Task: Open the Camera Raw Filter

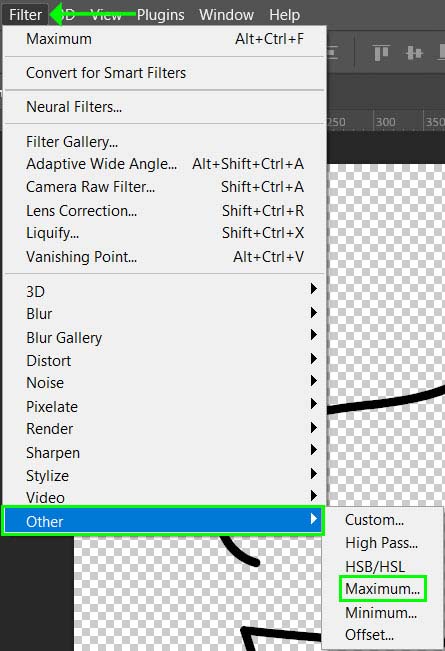Action: pos(164,187)
